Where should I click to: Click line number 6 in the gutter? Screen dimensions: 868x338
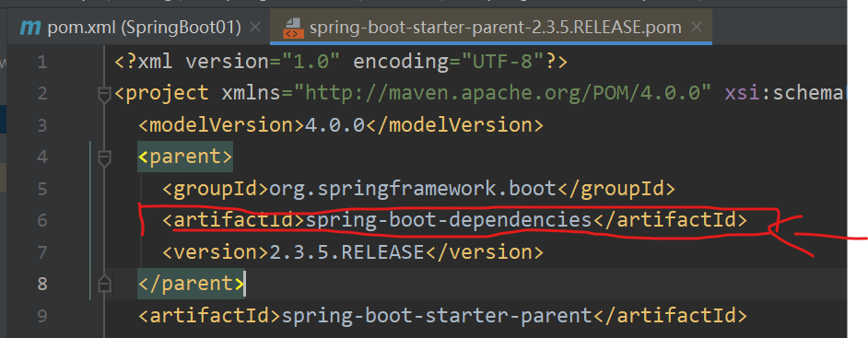coord(42,221)
